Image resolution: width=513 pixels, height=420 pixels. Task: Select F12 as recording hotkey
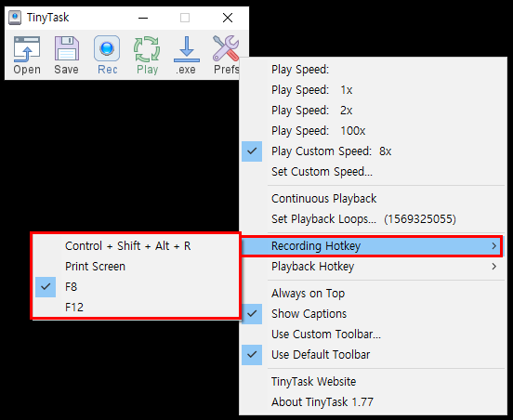point(136,308)
